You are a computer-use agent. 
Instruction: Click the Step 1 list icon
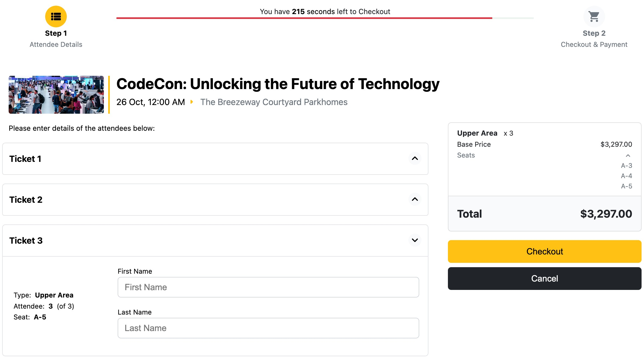click(56, 17)
